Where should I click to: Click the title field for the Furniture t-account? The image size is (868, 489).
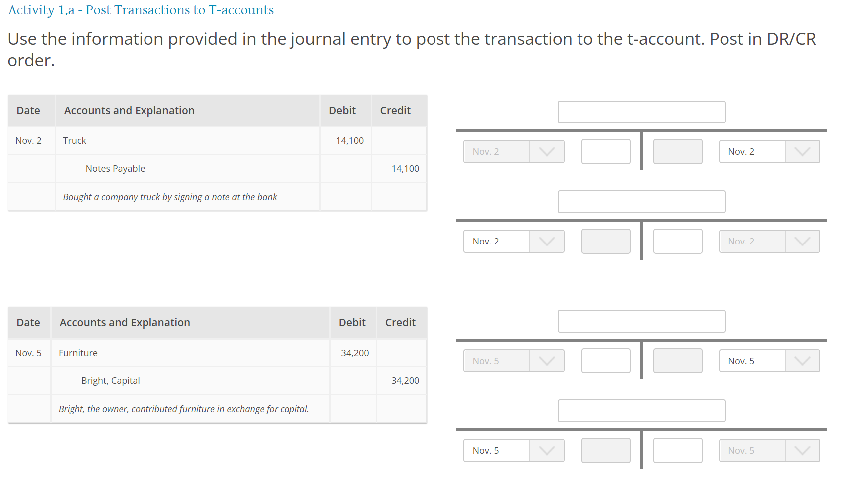pyautogui.click(x=641, y=321)
